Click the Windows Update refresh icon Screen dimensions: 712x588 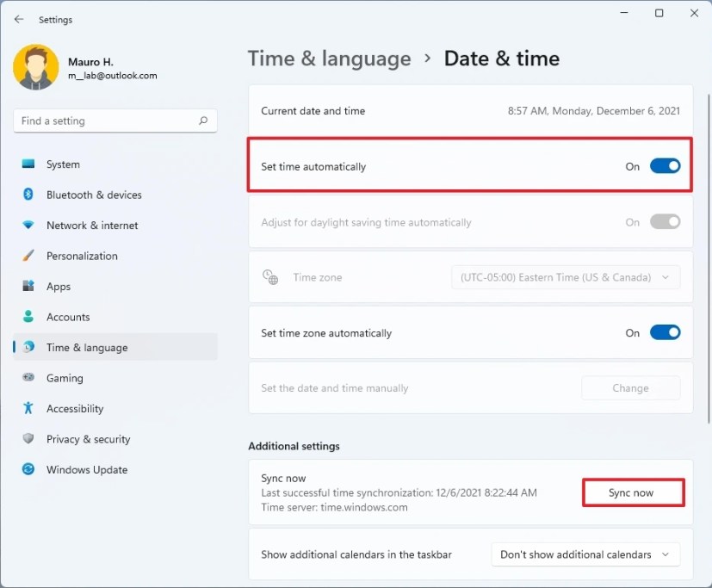click(28, 469)
